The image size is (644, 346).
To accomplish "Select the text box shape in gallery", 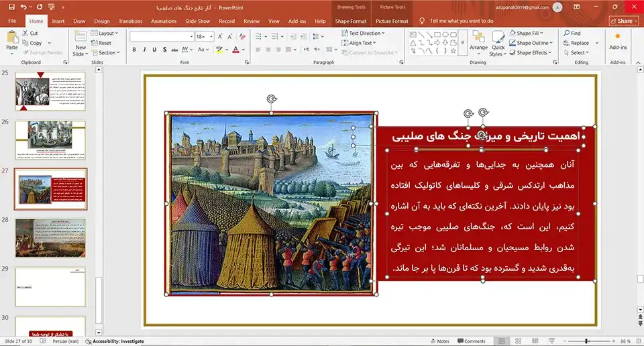I will (x=413, y=34).
